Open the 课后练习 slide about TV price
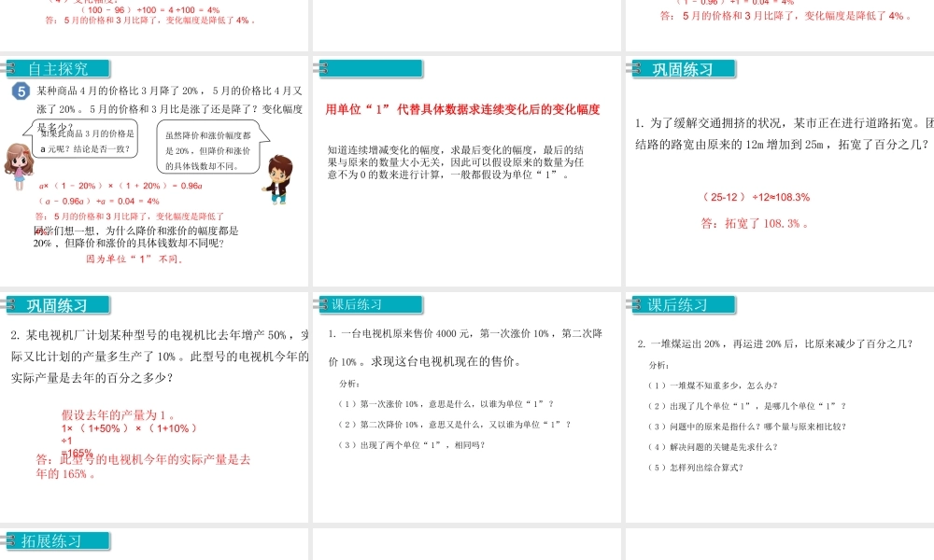This screenshot has height=560, width=934. [466, 406]
